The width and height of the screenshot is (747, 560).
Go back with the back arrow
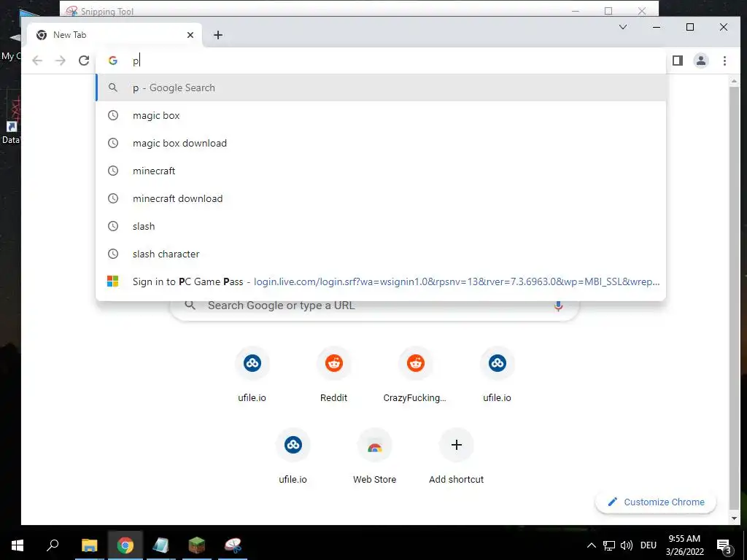[37, 61]
